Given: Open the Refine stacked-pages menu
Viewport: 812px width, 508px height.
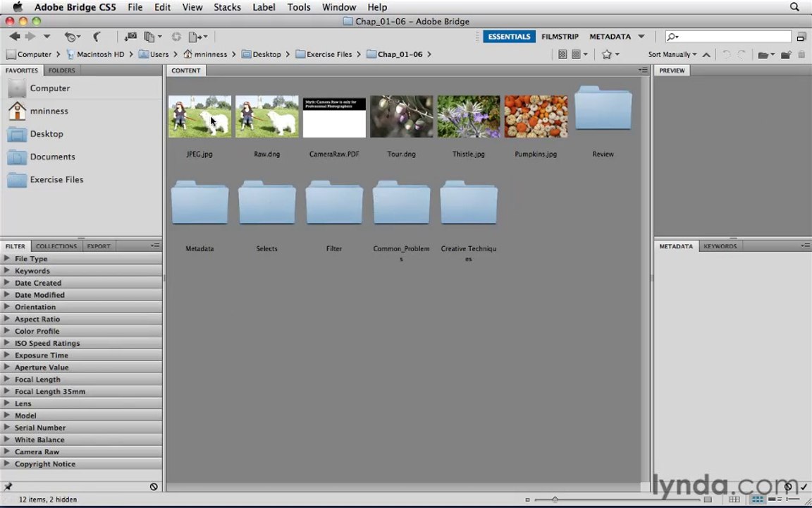Looking at the screenshot, I should (x=152, y=37).
